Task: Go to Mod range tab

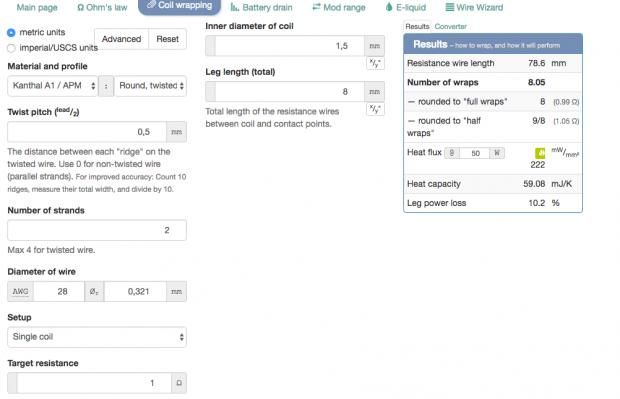Action: [x=338, y=8]
